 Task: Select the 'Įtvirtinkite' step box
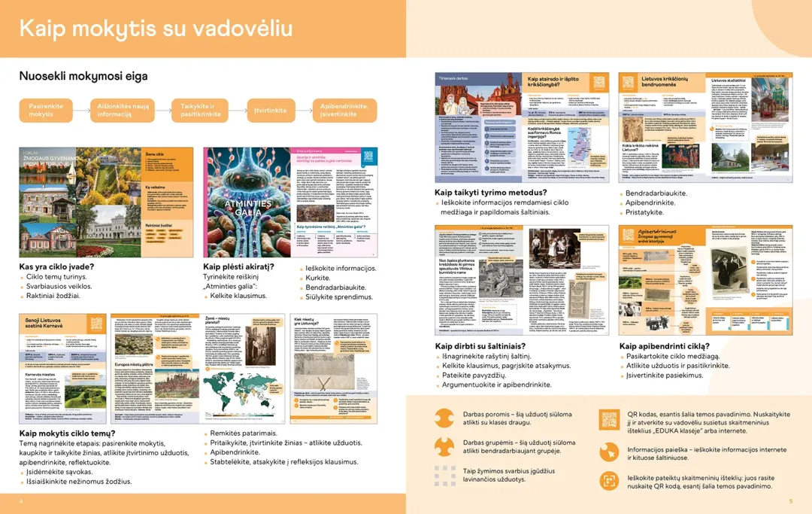(271, 111)
